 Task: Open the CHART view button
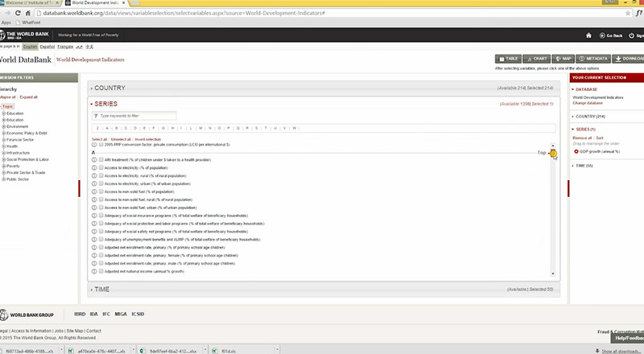536,59
